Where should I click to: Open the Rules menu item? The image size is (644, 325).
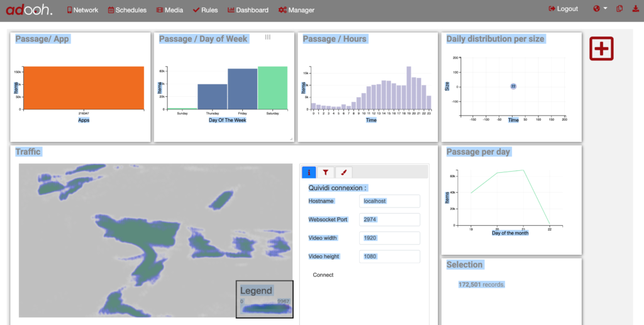coord(206,10)
